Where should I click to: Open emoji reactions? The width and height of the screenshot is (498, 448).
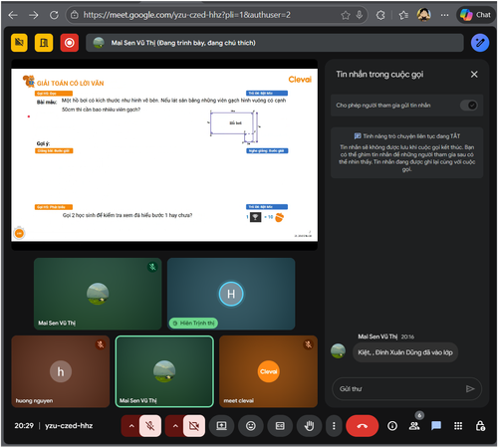pos(251,426)
